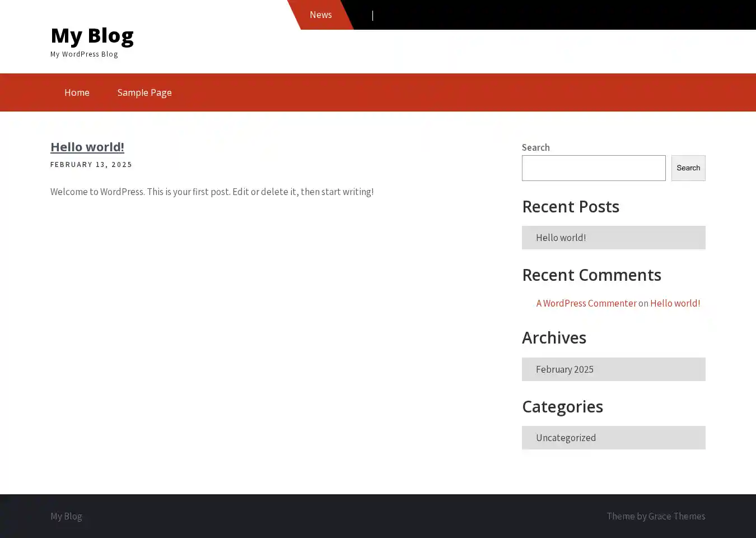Click the Welcome to WordPress excerpt text

click(x=212, y=192)
